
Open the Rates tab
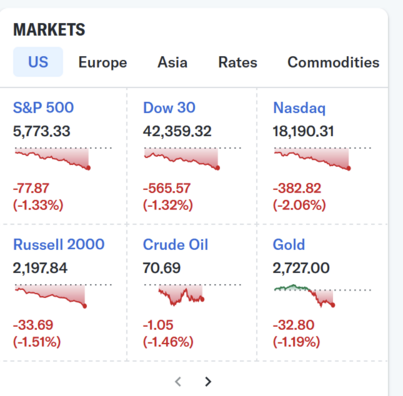(x=238, y=62)
